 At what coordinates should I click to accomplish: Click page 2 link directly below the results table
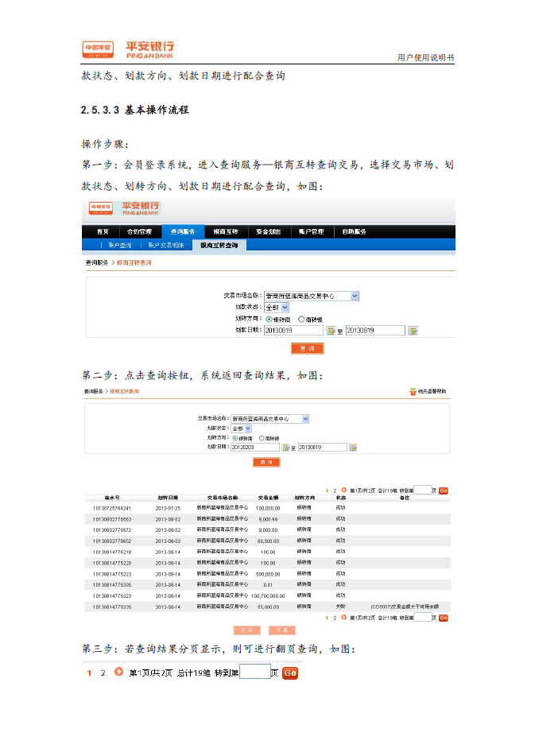tap(335, 618)
